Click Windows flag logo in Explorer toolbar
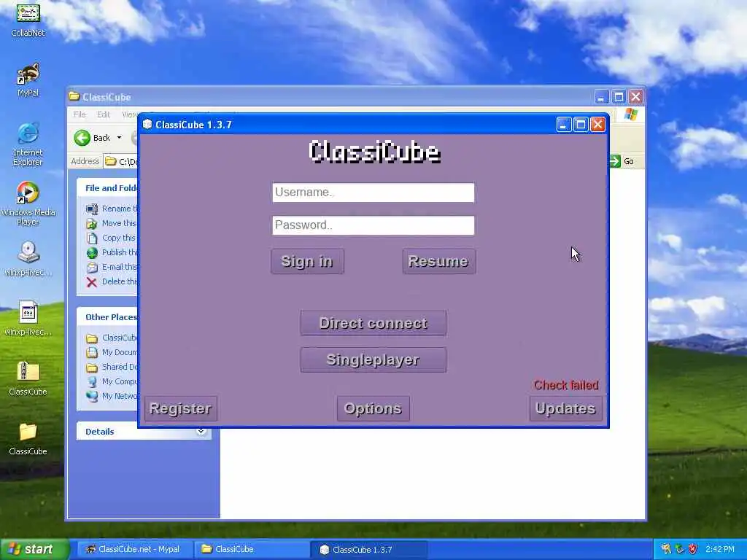747x560 pixels. click(630, 114)
